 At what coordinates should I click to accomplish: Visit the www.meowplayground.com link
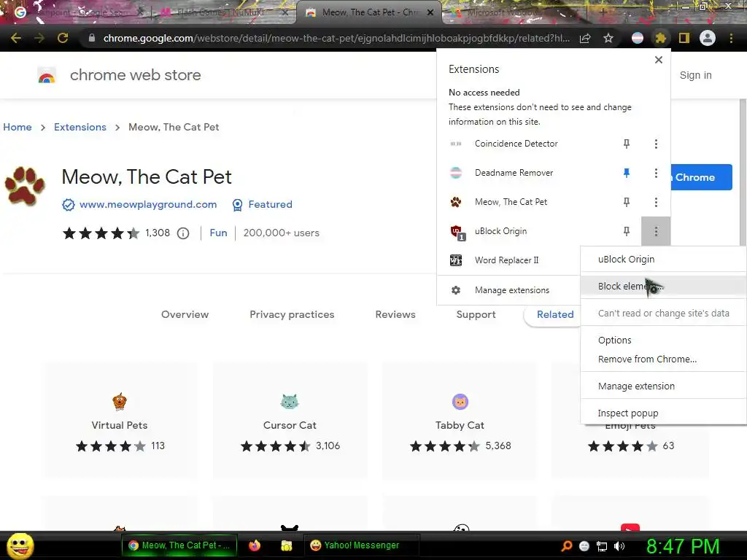pos(148,204)
